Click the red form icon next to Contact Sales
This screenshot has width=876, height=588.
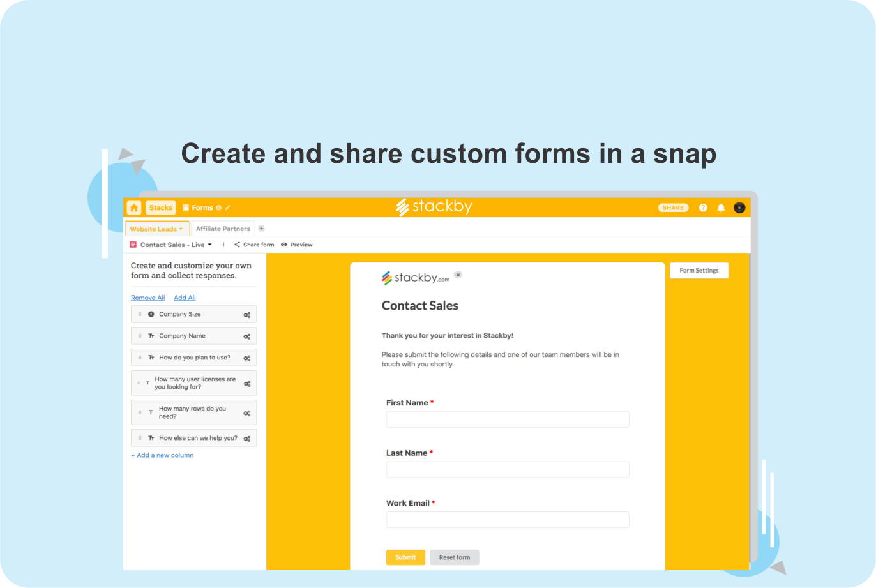coord(133,245)
